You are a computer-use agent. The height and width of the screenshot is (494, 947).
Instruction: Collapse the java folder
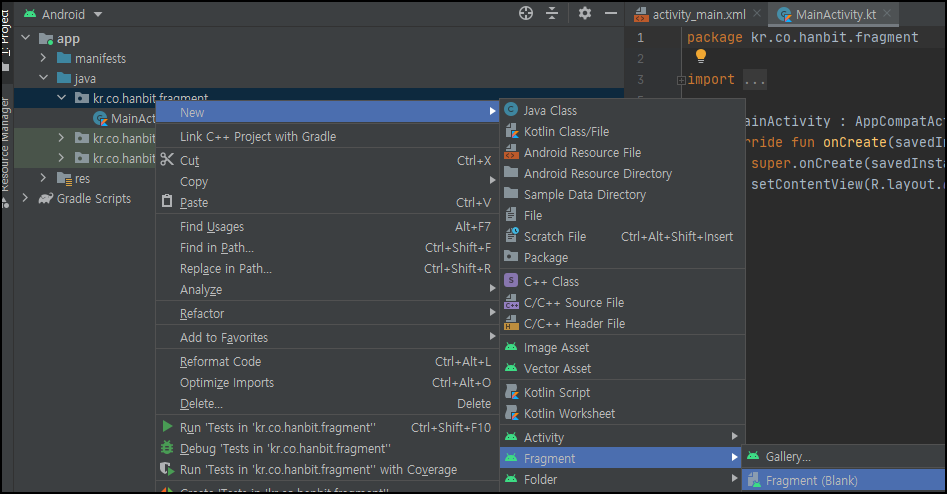point(43,77)
